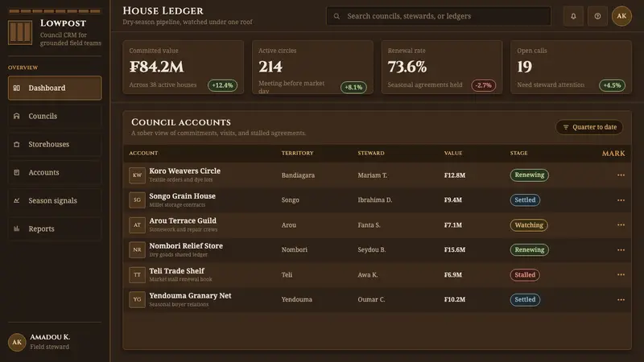The width and height of the screenshot is (644, 362).
Task: Click Teli Trade Shelf account name
Action: click(x=176, y=271)
